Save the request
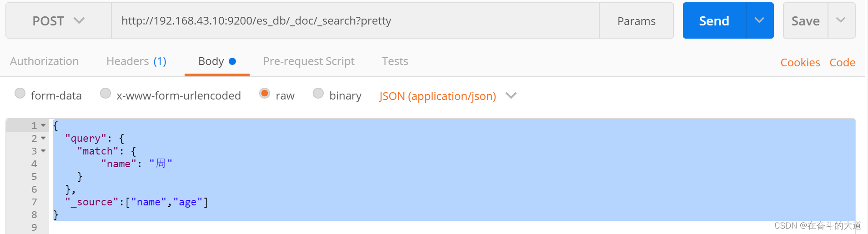 805,21
